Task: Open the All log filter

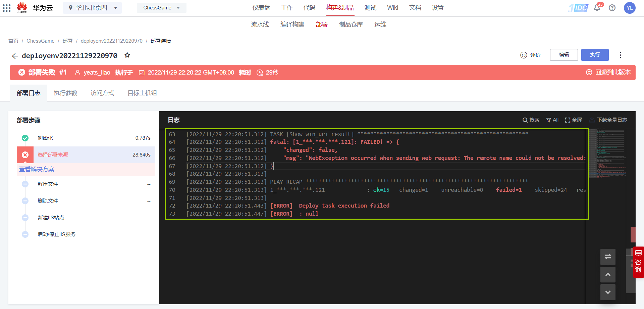Action: [x=552, y=120]
